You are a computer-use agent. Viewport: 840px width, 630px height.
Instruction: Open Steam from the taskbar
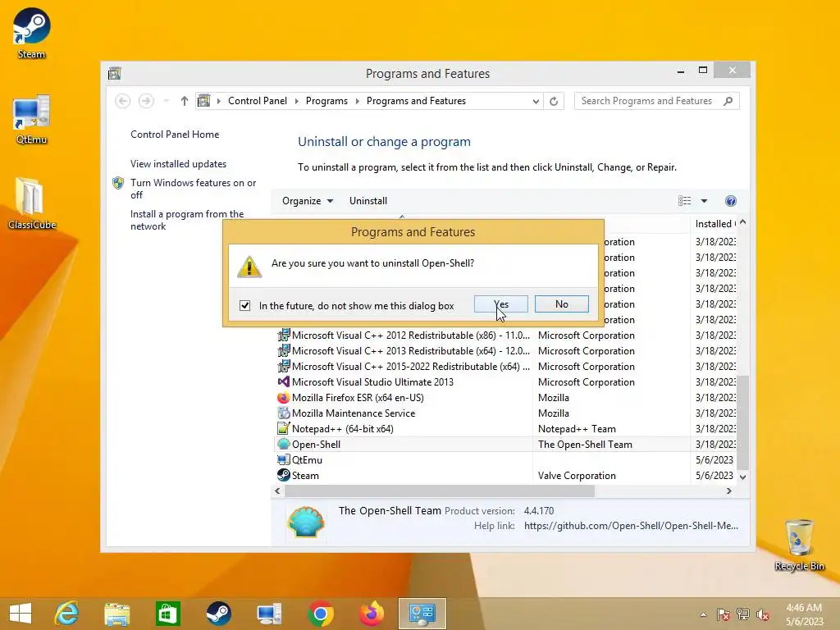tap(218, 614)
